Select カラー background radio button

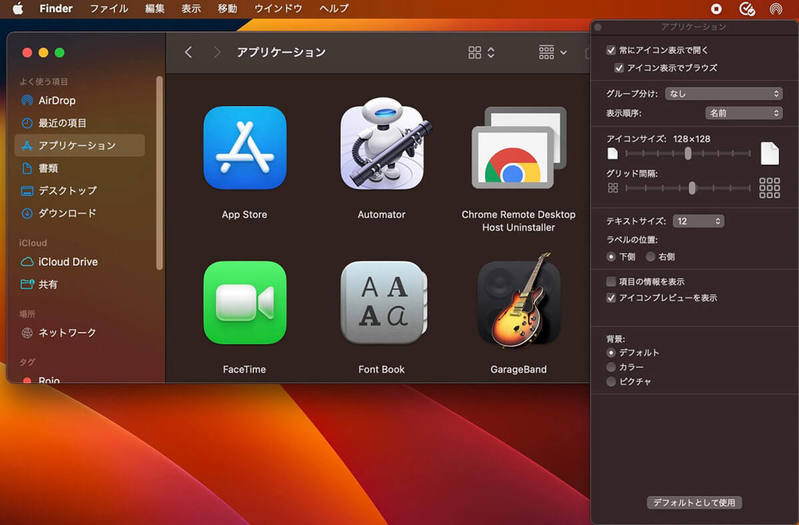click(611, 367)
